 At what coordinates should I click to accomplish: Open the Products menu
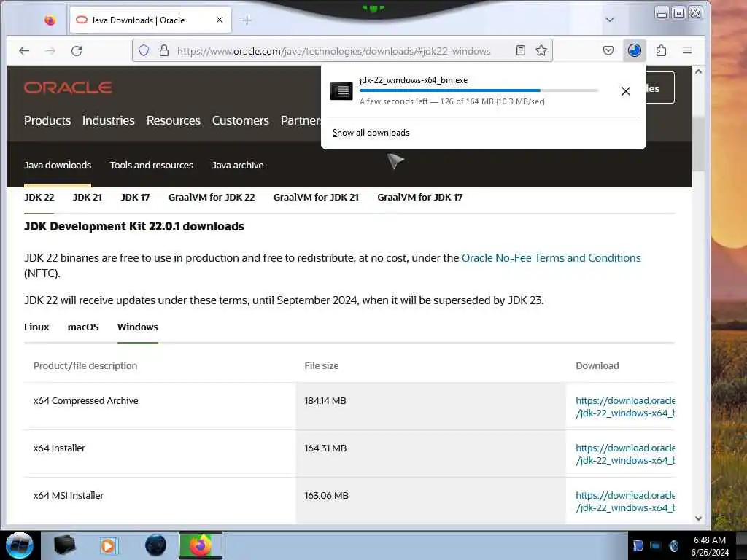tap(47, 120)
